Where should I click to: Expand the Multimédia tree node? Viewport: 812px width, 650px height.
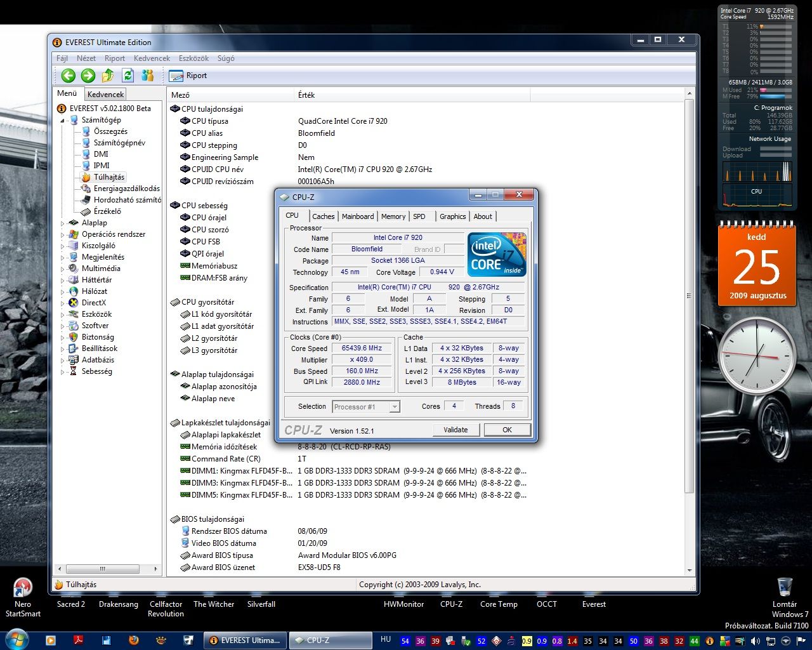pos(63,269)
